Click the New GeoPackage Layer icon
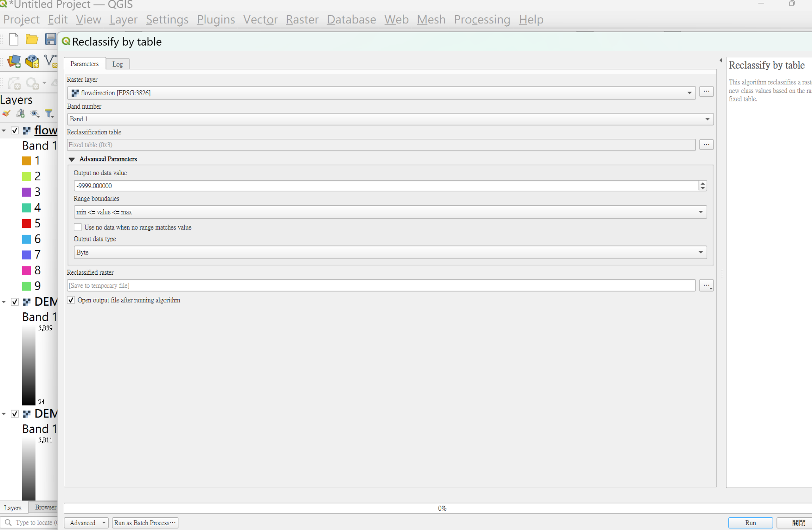This screenshot has width=812, height=530. (x=32, y=61)
